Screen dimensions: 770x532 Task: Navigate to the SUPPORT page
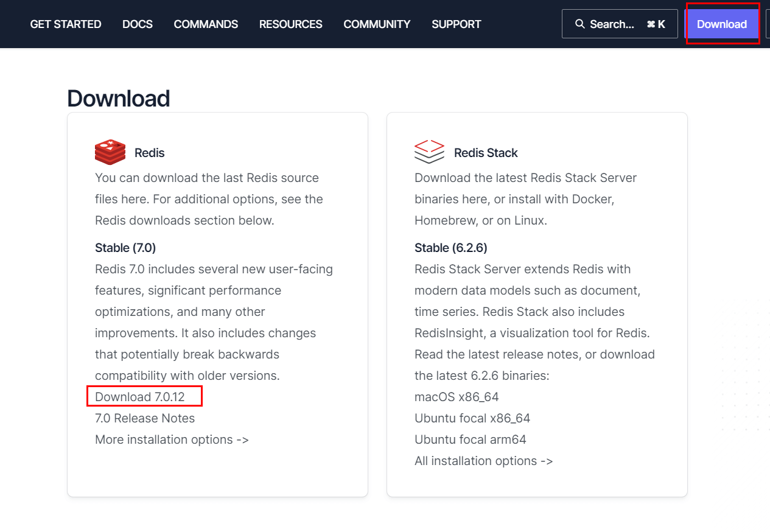click(456, 24)
